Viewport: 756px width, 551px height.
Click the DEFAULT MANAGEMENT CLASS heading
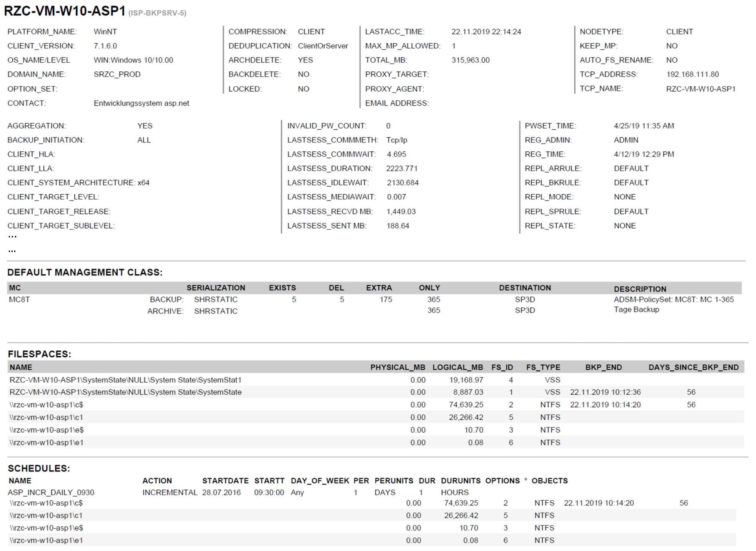click(85, 272)
